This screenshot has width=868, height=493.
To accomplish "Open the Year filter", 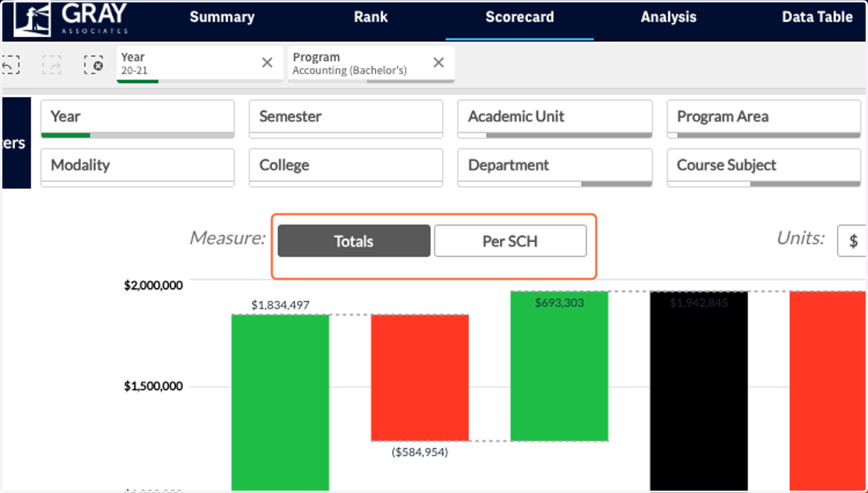I will click(137, 119).
